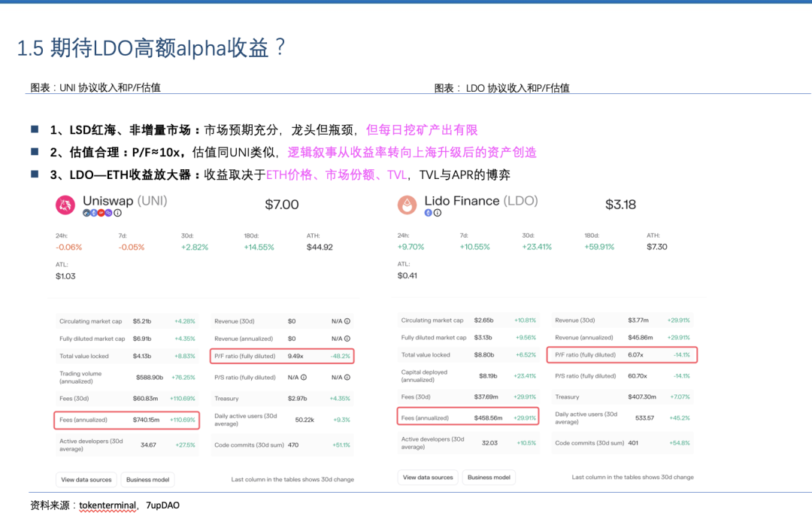Viewport: 812px width, 513px height.
Task: Click Lido 7d change +10.55%
Action: [475, 247]
